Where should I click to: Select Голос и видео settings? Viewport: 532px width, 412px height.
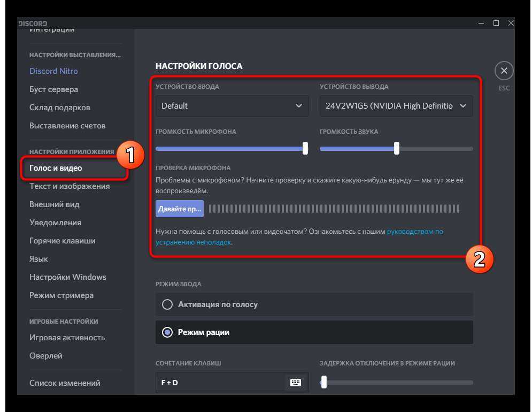pos(56,168)
